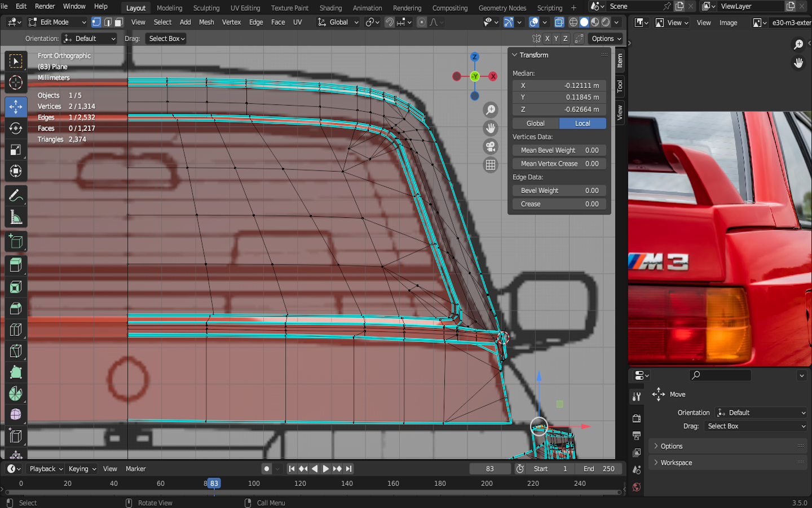The height and width of the screenshot is (508, 812).
Task: Open the Drag Select Box dropdown
Action: click(x=166, y=38)
